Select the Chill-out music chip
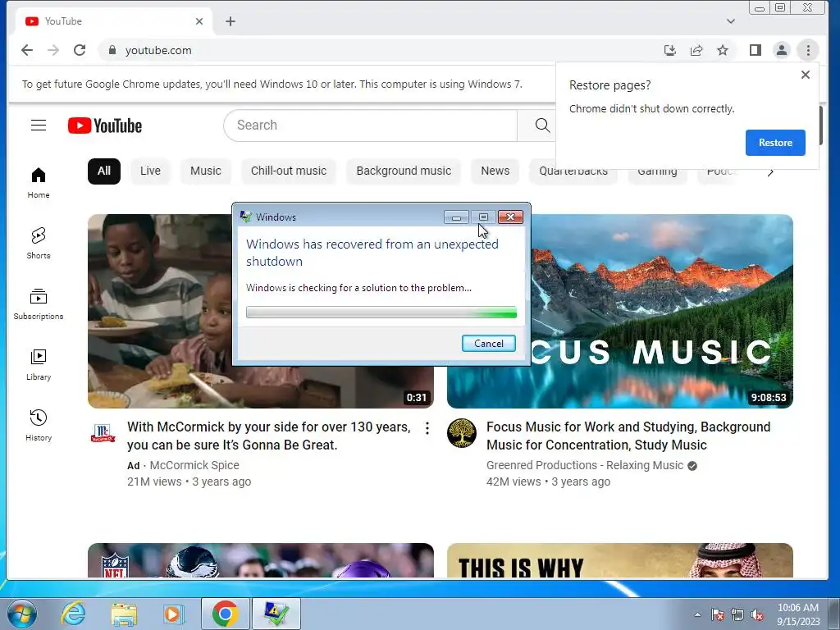The image size is (840, 630). [x=289, y=171]
